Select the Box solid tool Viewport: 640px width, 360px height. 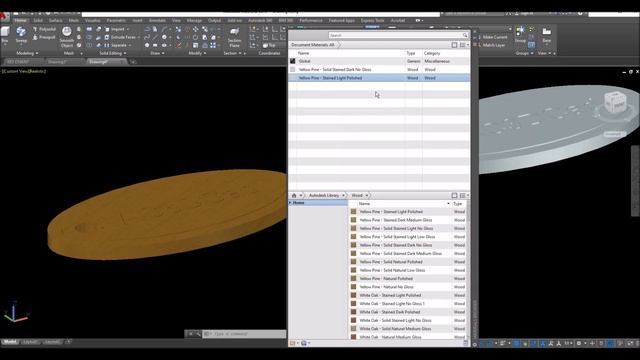point(5,34)
